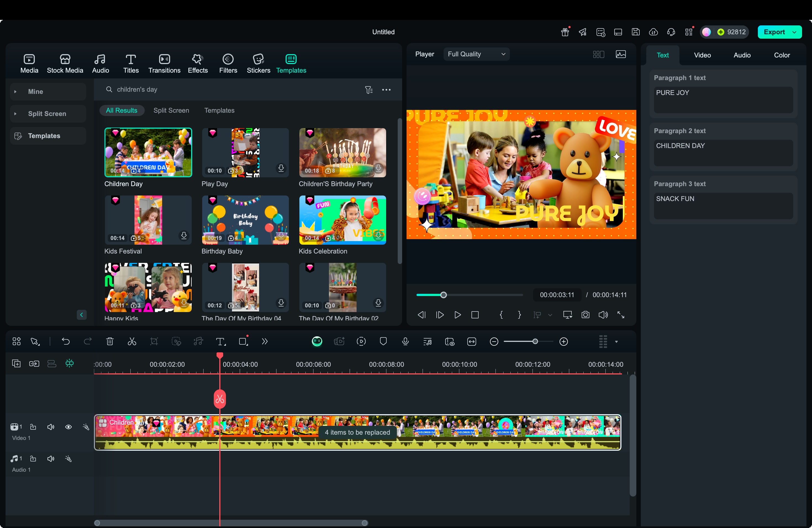The image size is (812, 528).
Task: Select the Split Screen results filter
Action: pyautogui.click(x=171, y=110)
